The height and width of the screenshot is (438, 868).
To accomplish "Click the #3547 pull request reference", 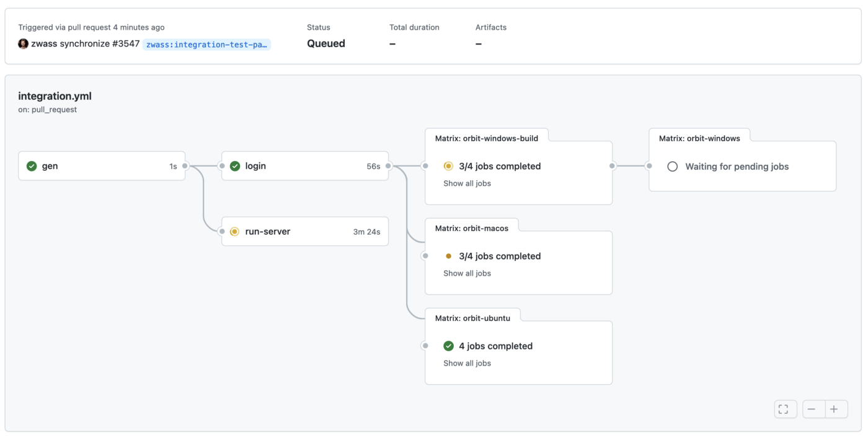I will point(126,44).
